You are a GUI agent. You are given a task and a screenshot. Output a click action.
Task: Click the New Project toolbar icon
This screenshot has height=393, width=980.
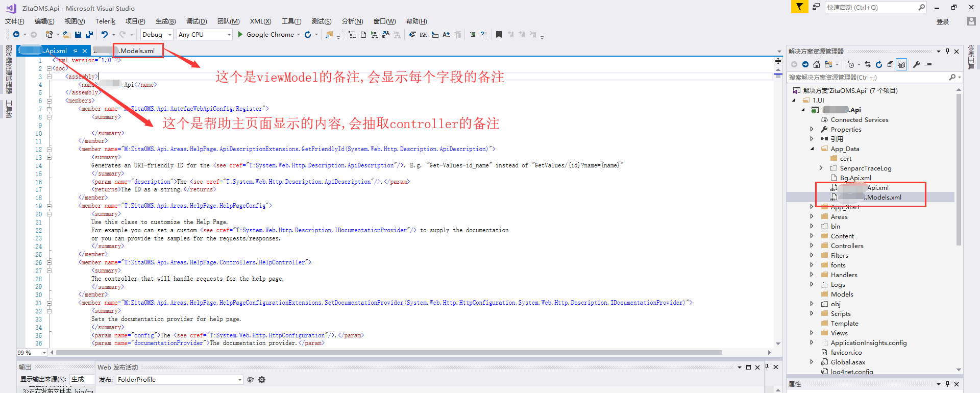click(49, 34)
